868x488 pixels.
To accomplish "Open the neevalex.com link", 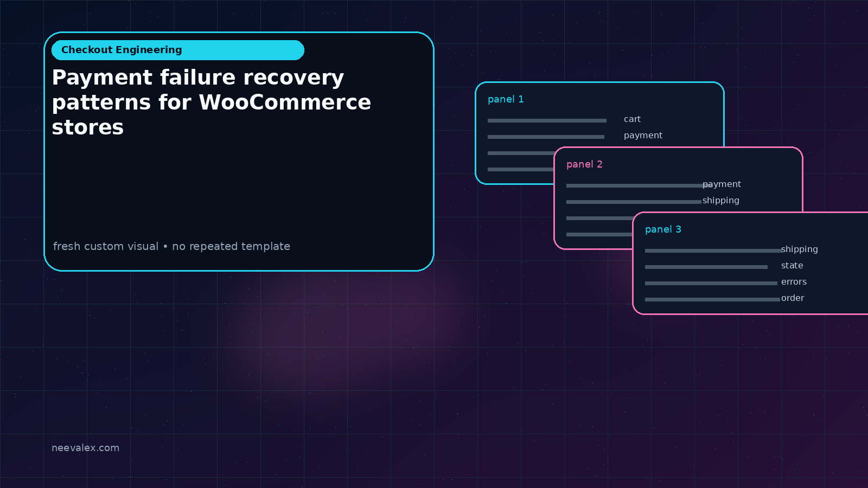I will click(85, 448).
